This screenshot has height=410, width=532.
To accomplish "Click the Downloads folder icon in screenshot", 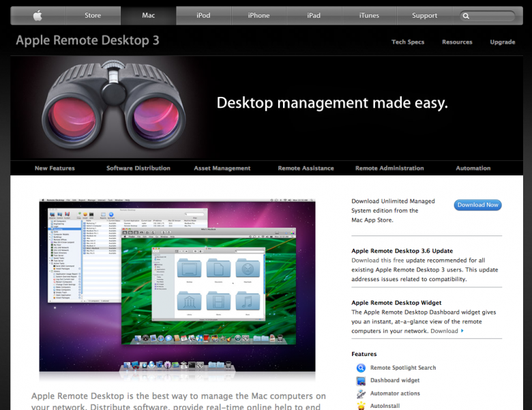I will coord(248,269).
